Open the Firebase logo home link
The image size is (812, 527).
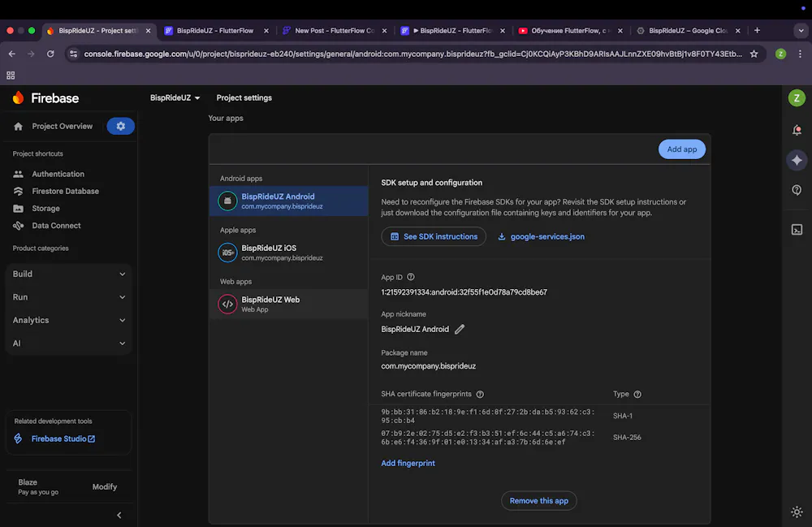45,97
